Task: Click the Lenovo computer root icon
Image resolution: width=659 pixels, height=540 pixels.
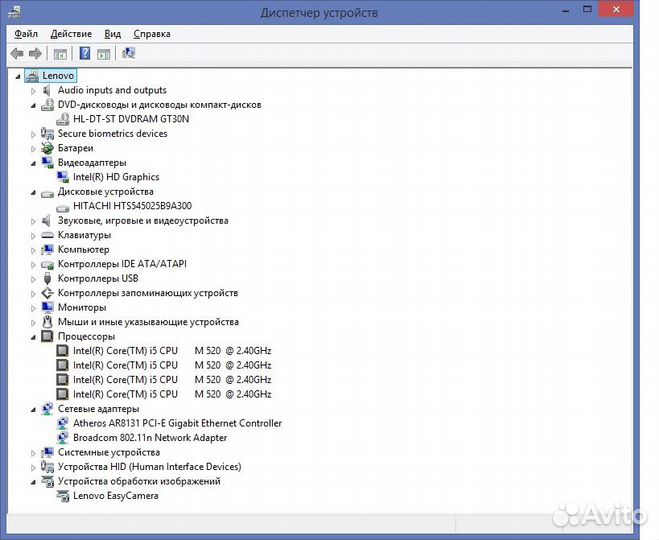Action: [x=32, y=76]
